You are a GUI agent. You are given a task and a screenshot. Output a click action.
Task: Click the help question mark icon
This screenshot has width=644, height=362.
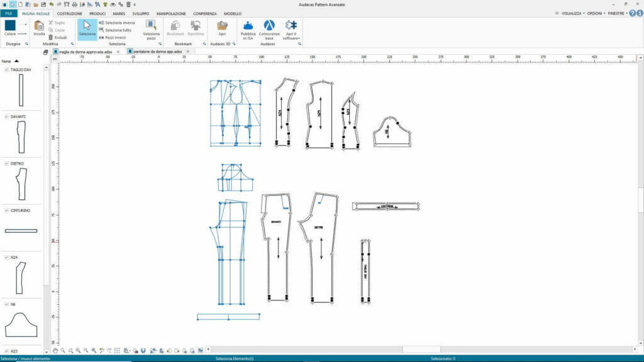pos(633,14)
